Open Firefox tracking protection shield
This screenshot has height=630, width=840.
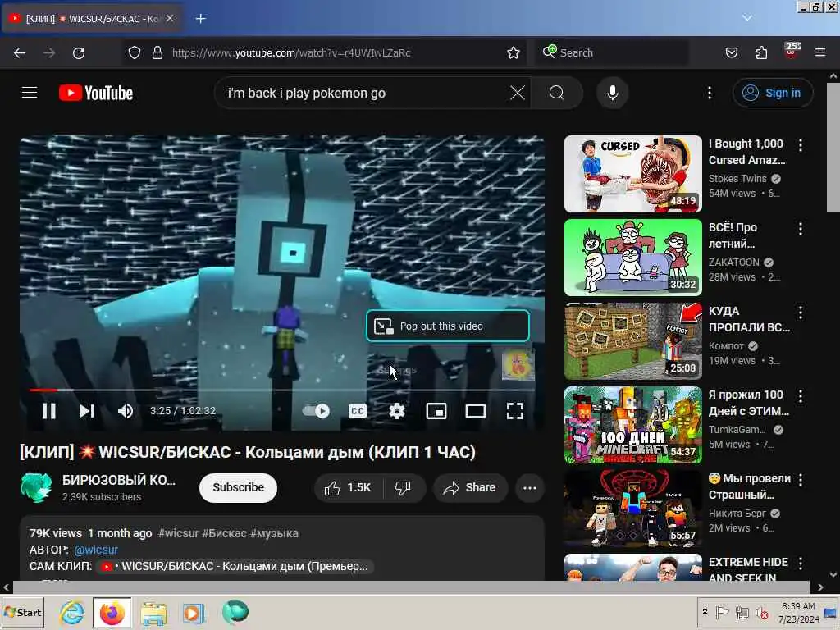[135, 52]
